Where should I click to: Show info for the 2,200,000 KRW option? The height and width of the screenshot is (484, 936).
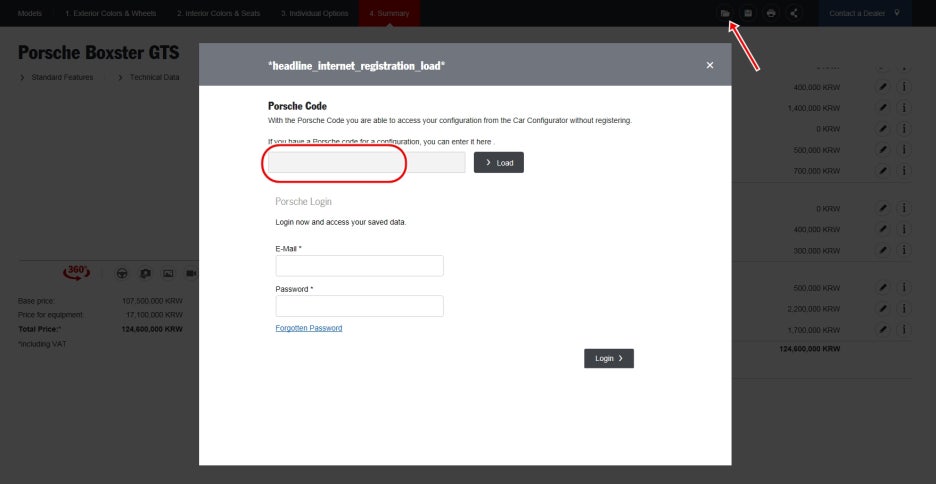point(904,309)
